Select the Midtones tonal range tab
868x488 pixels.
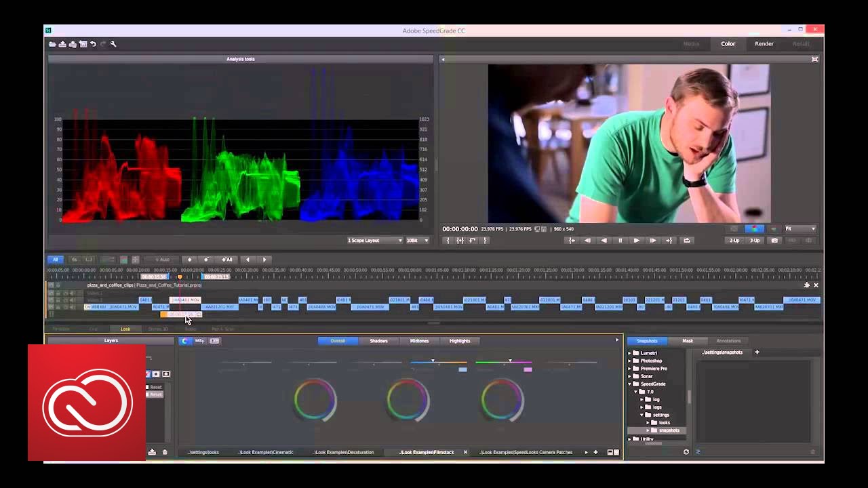point(419,341)
